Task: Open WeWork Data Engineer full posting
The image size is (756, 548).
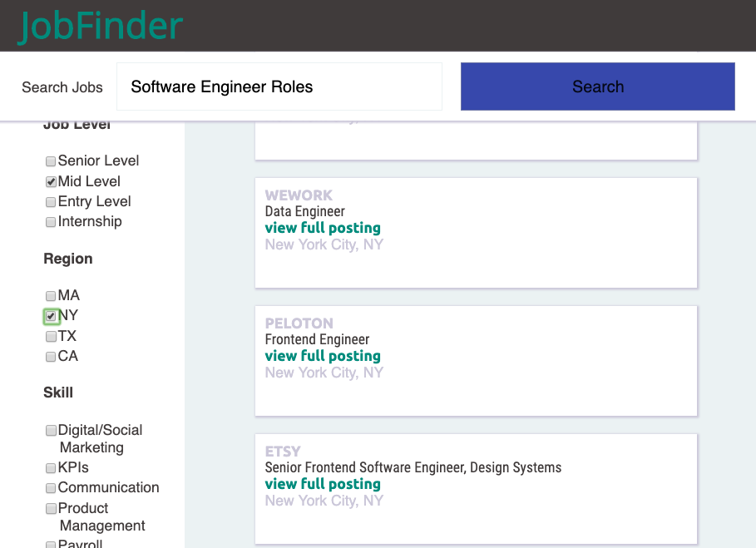Action: 323,228
